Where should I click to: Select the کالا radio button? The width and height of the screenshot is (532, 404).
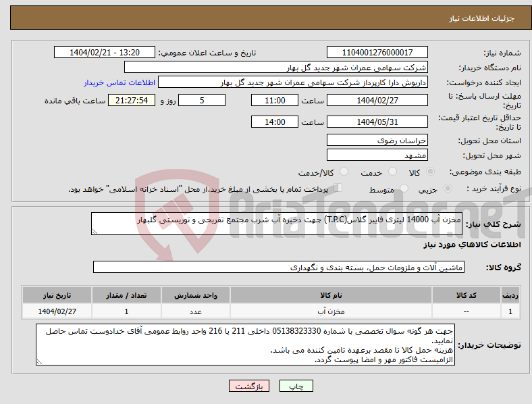click(430, 172)
